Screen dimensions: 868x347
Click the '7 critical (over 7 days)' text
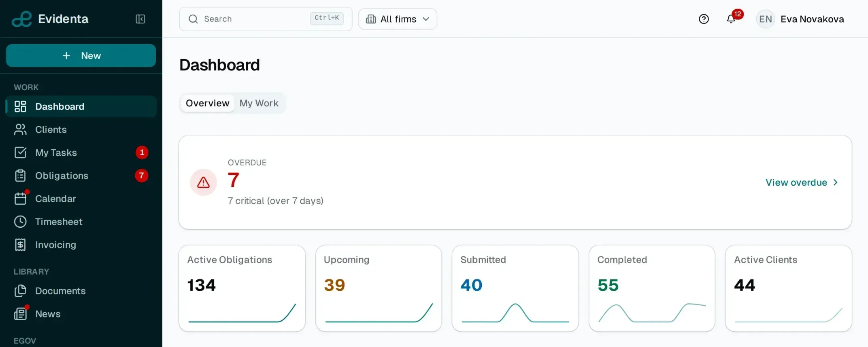click(275, 201)
